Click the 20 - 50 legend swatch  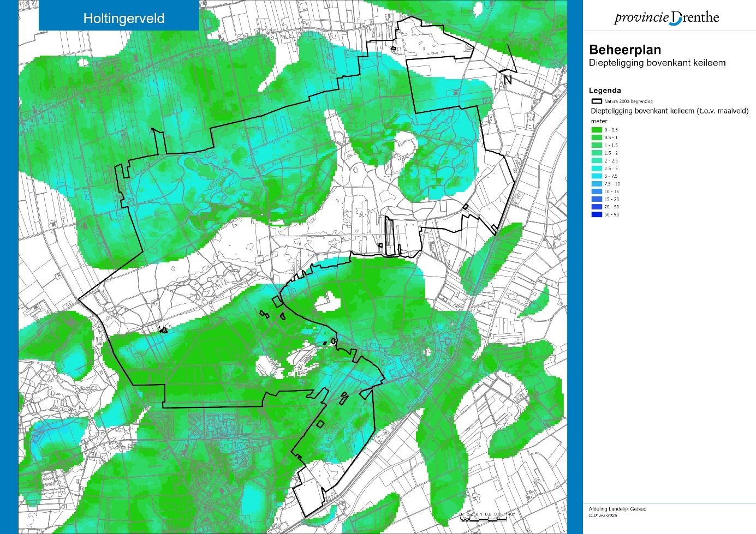tap(597, 207)
